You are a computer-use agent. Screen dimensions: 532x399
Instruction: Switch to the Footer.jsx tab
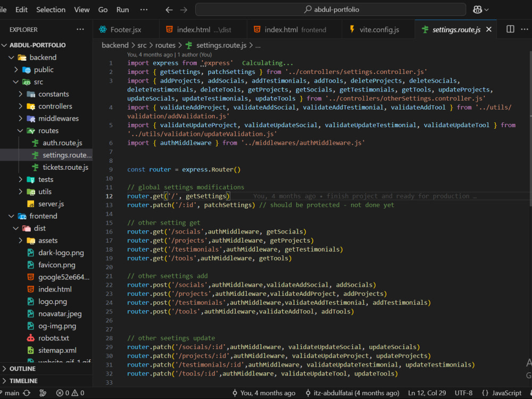126,29
